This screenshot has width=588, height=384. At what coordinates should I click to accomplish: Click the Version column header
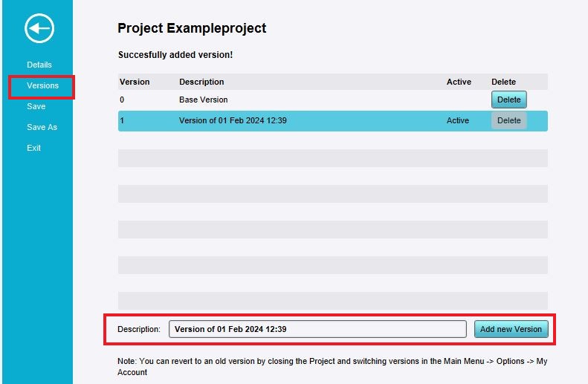pyautogui.click(x=135, y=82)
